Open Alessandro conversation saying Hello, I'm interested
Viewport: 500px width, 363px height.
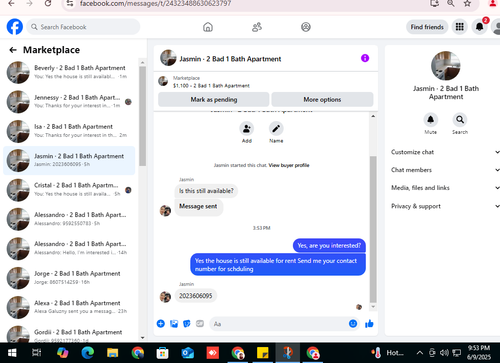click(x=69, y=248)
